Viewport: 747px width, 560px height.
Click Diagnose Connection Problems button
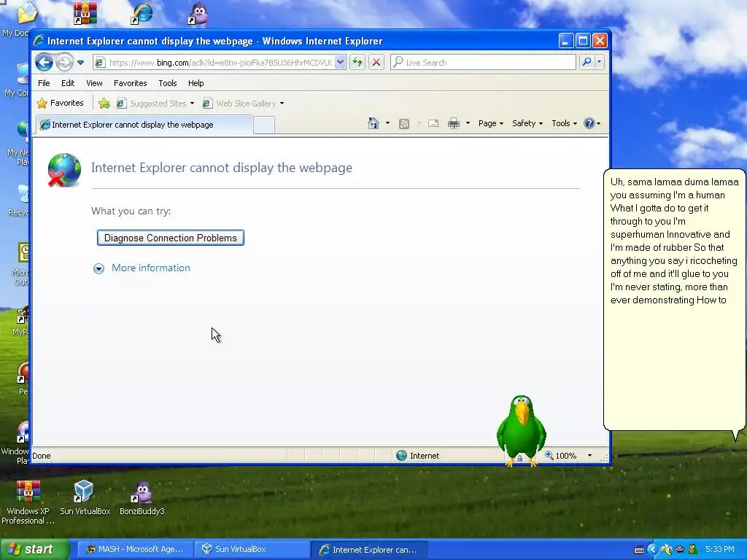171,238
